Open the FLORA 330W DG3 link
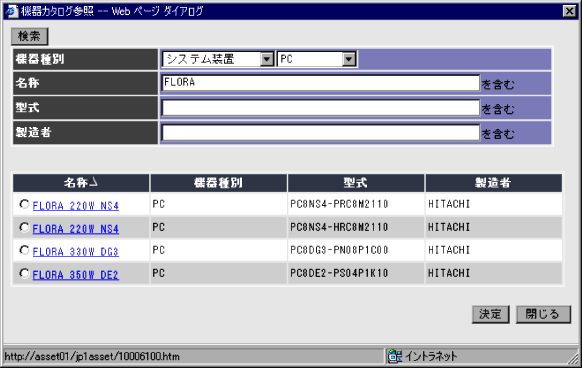Viewport: 582px width, 368px height. (x=76, y=252)
